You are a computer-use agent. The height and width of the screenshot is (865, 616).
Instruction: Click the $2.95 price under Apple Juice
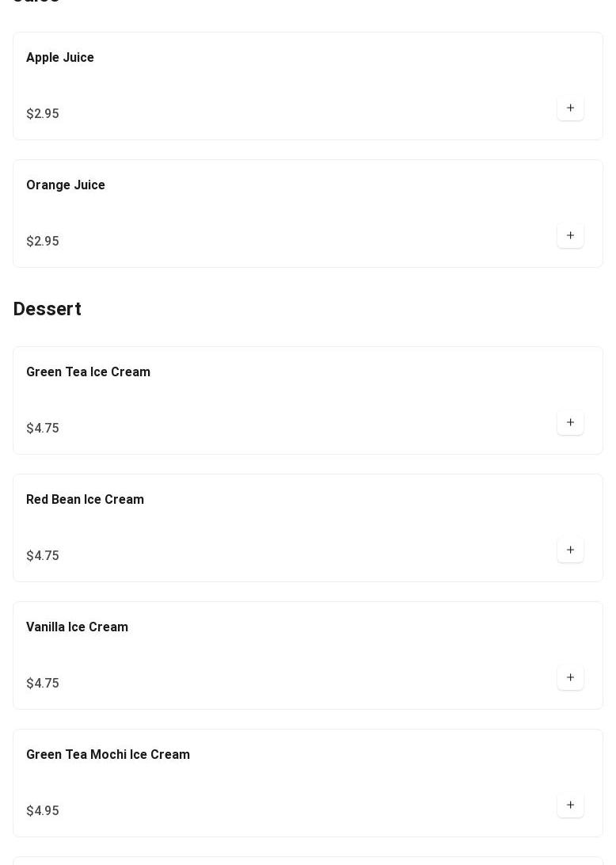(x=43, y=113)
